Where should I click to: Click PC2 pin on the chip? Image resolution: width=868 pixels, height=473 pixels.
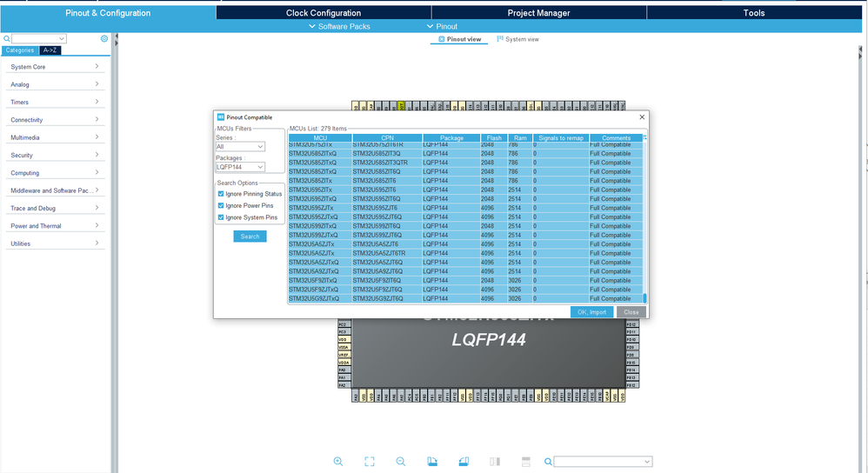coord(344,324)
